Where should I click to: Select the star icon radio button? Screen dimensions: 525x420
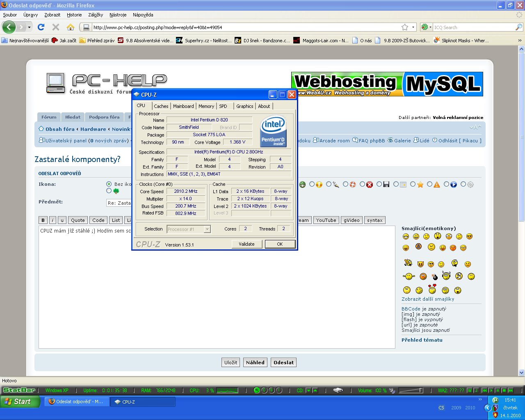[x=413, y=184]
